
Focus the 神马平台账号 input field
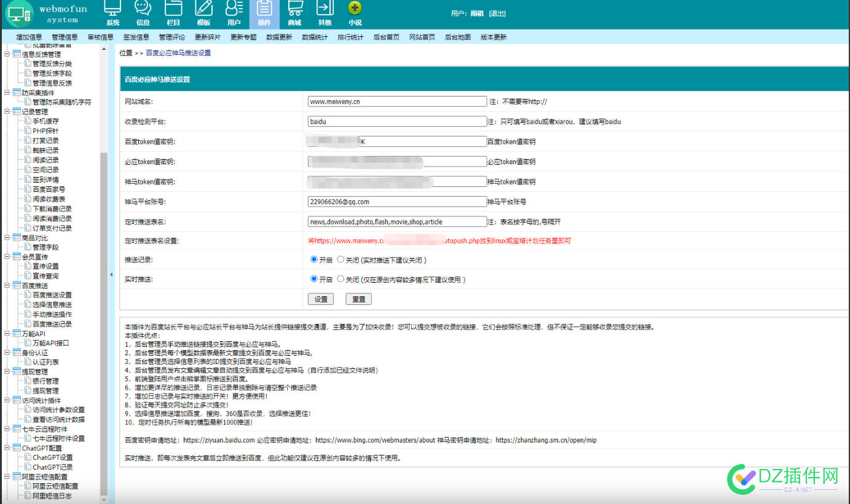tap(397, 202)
